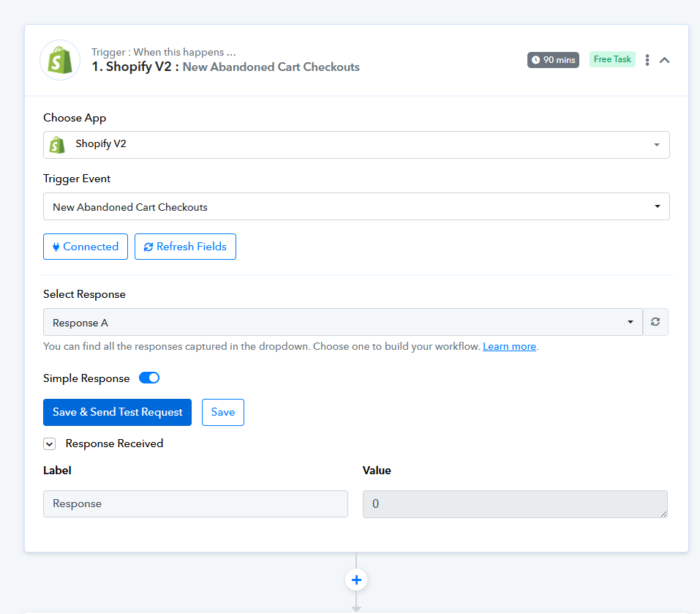
Task: Click the Refresh Fields button
Action: point(185,247)
